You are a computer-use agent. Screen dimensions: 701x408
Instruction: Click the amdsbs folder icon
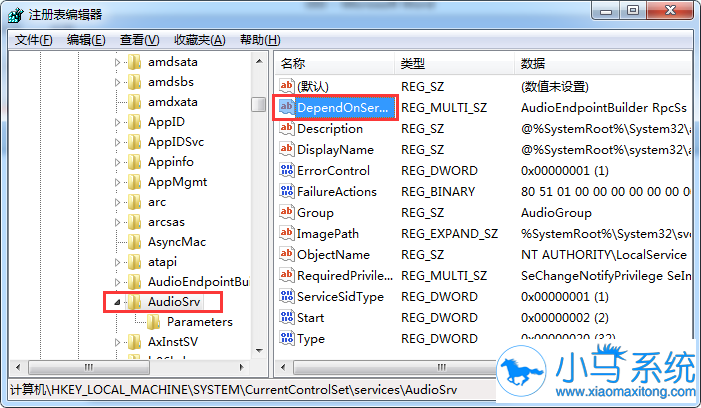pos(135,82)
